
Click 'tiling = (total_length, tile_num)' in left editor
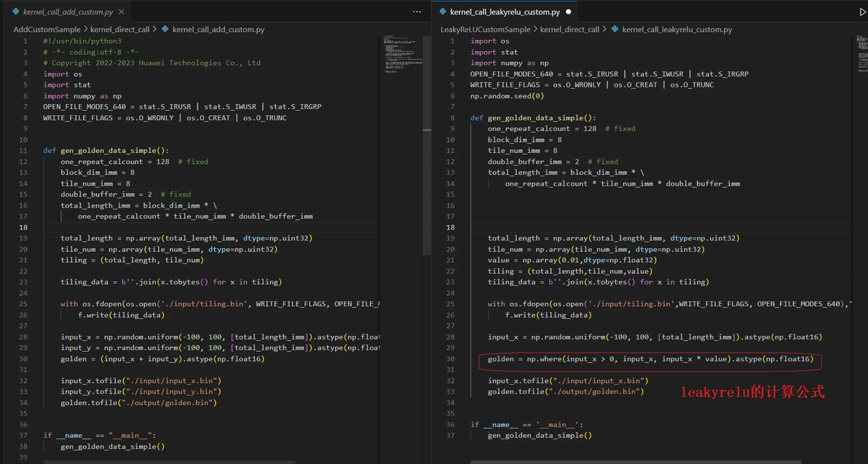coord(133,260)
